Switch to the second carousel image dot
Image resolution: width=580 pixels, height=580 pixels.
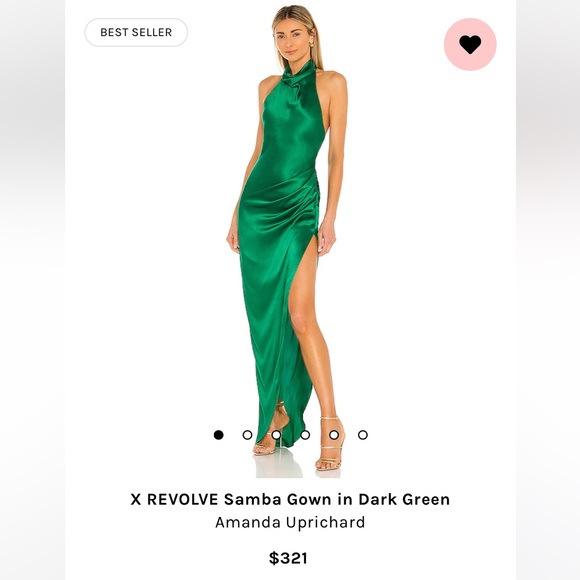[x=247, y=435]
